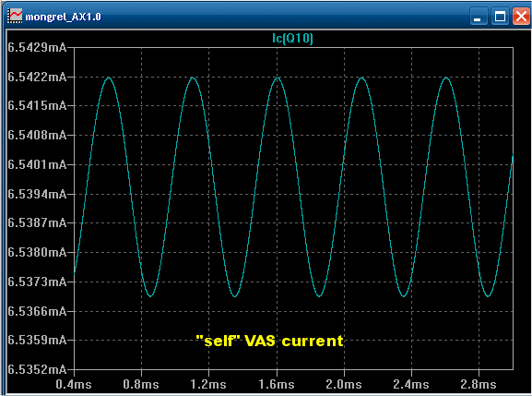The height and width of the screenshot is (396, 532).
Task: Click the 1.2ms time axis label
Action: [208, 384]
